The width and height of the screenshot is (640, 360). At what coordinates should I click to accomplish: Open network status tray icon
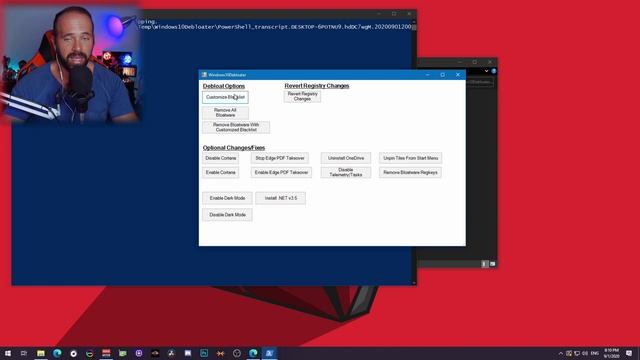(577, 353)
